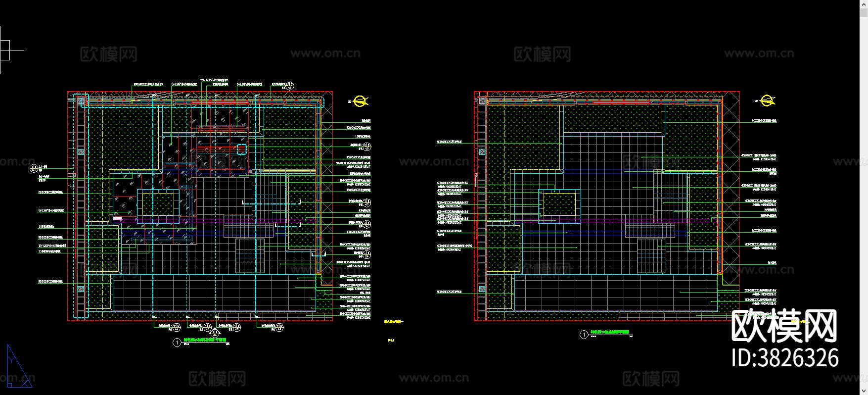The image size is (868, 395).
Task: Select the green square planter in the right plan
Action: [560, 204]
